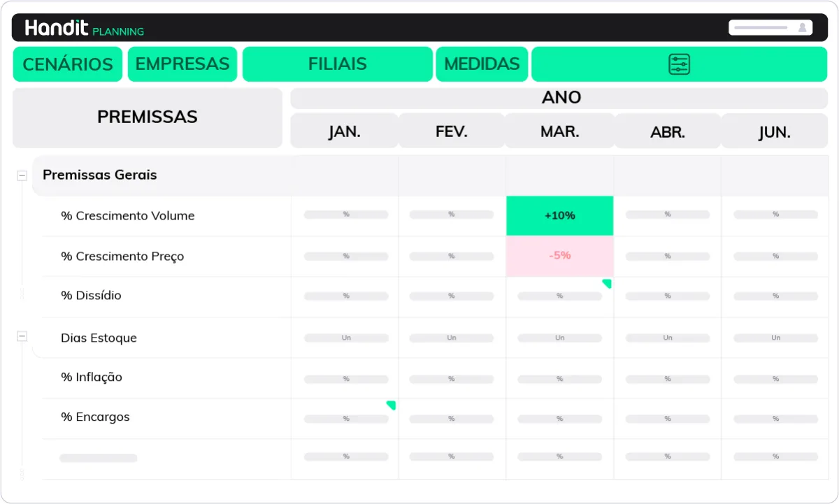Click % Encargos cell under ABR.
This screenshot has width=839, height=504.
point(668,419)
